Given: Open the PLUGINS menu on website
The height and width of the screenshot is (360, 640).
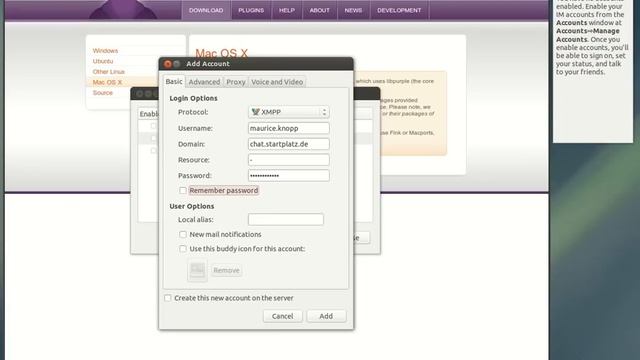Looking at the screenshot, I should coord(251,10).
